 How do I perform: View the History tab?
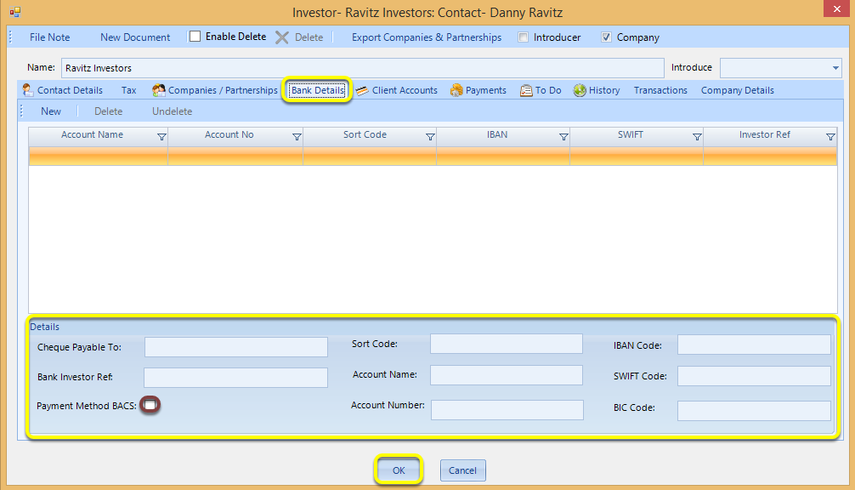[x=597, y=90]
